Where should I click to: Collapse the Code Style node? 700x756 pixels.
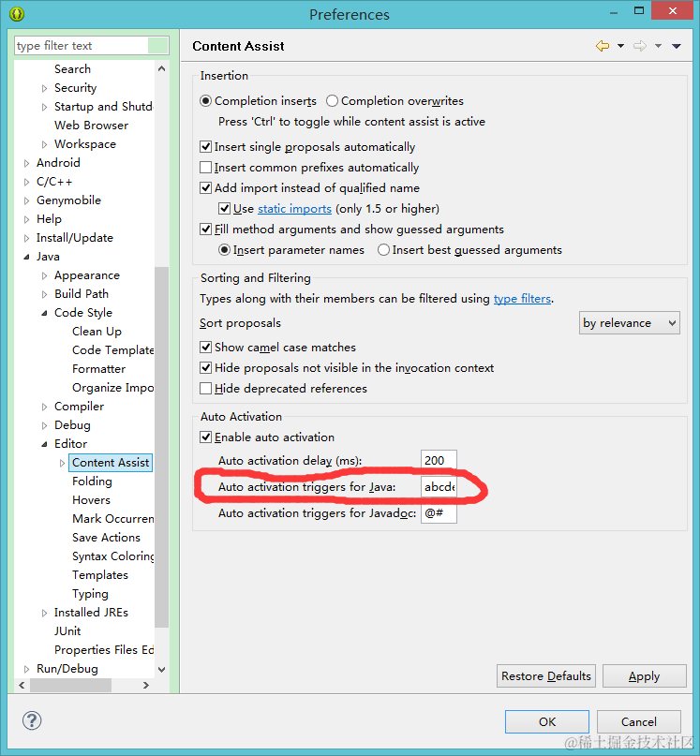44,314
